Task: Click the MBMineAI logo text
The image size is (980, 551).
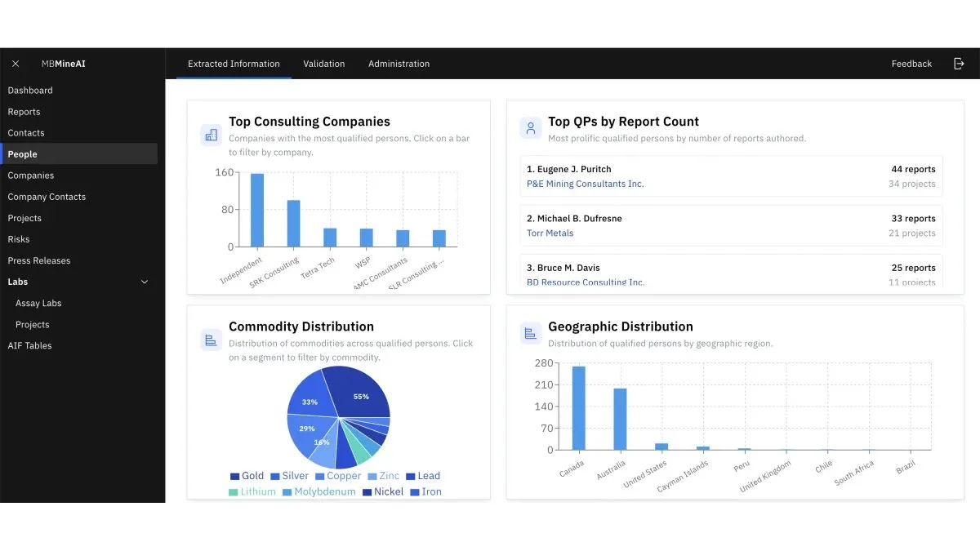Action: [x=64, y=64]
